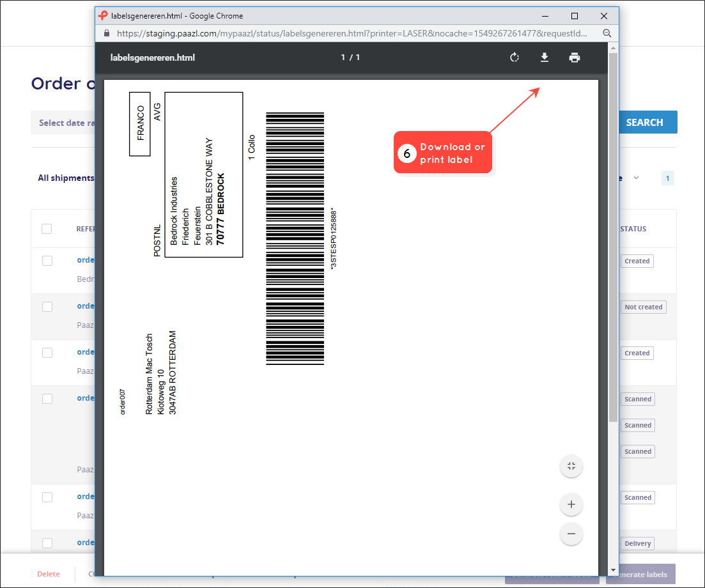Click SEARCH in the Order overview page
This screenshot has height=588, width=705.
click(x=648, y=122)
